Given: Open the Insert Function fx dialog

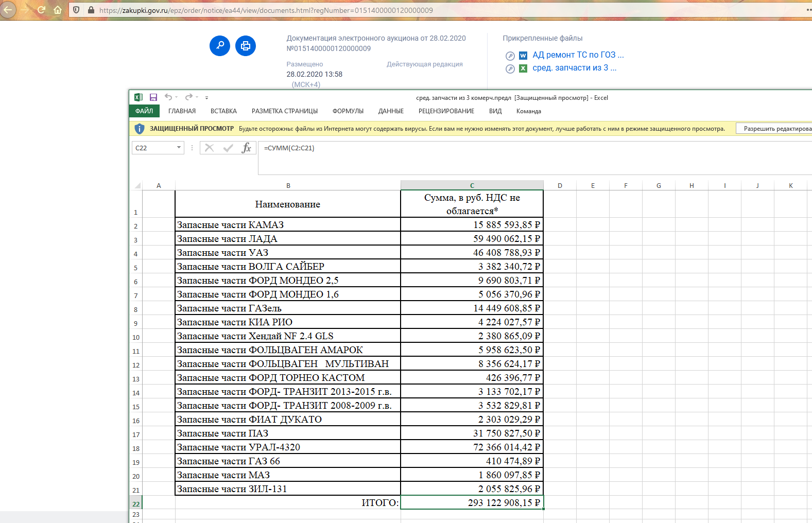Looking at the screenshot, I should pyautogui.click(x=247, y=148).
